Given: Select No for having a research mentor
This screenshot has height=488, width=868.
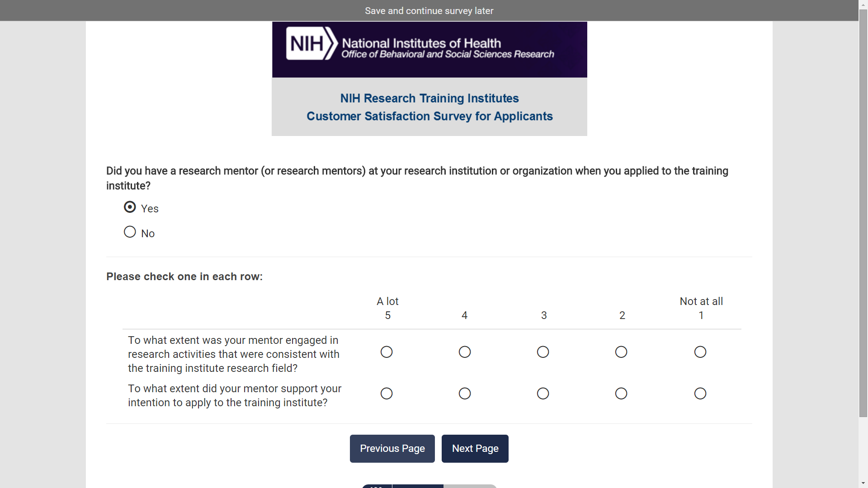Looking at the screenshot, I should [130, 232].
